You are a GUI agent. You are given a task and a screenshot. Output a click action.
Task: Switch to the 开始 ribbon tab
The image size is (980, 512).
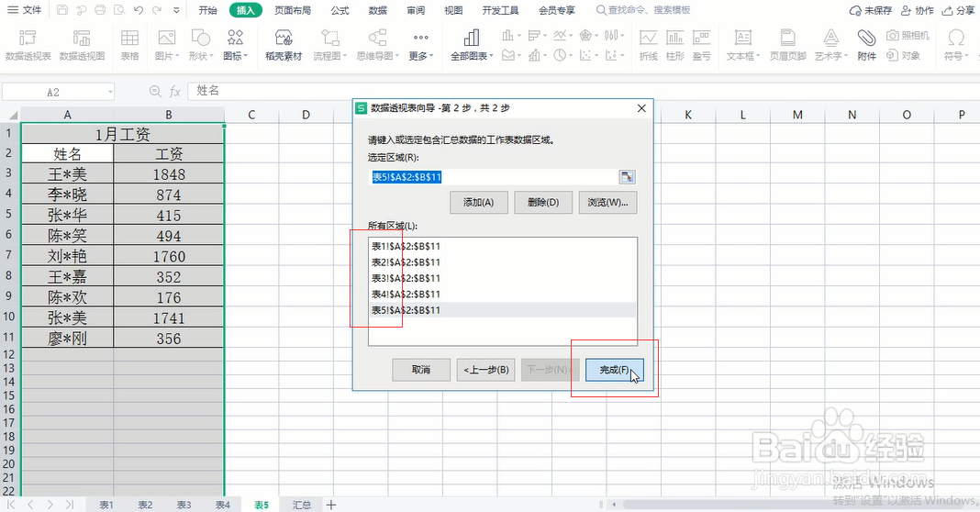(x=207, y=10)
